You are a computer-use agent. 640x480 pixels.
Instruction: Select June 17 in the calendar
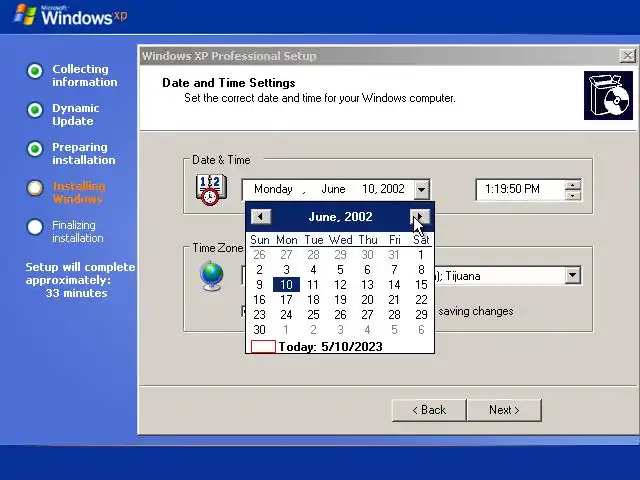click(286, 300)
